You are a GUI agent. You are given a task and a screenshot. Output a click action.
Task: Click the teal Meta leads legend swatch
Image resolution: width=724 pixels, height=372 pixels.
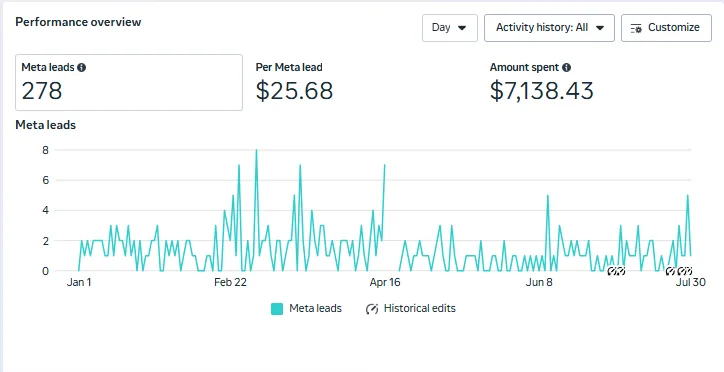tap(277, 309)
